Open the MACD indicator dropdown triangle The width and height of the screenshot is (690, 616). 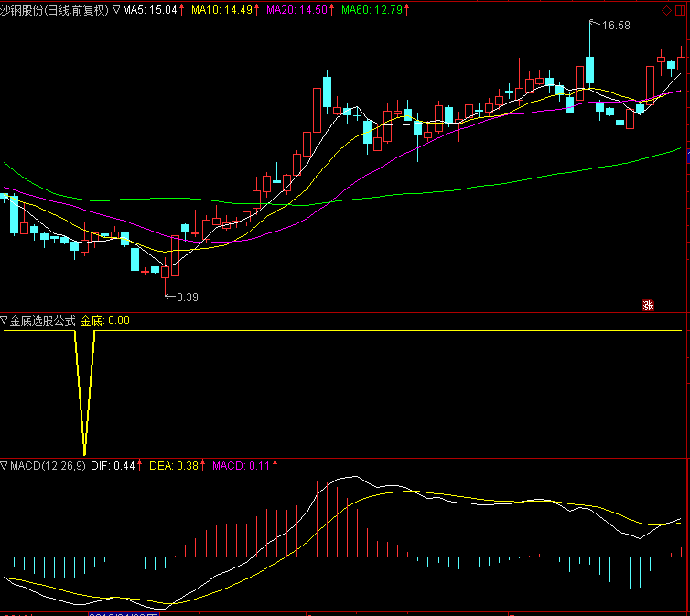click(x=4, y=465)
